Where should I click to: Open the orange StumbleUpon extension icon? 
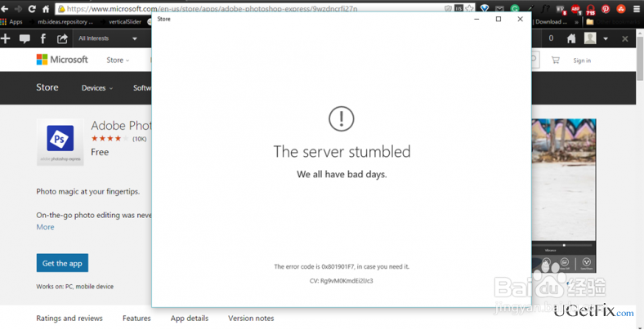click(621, 9)
